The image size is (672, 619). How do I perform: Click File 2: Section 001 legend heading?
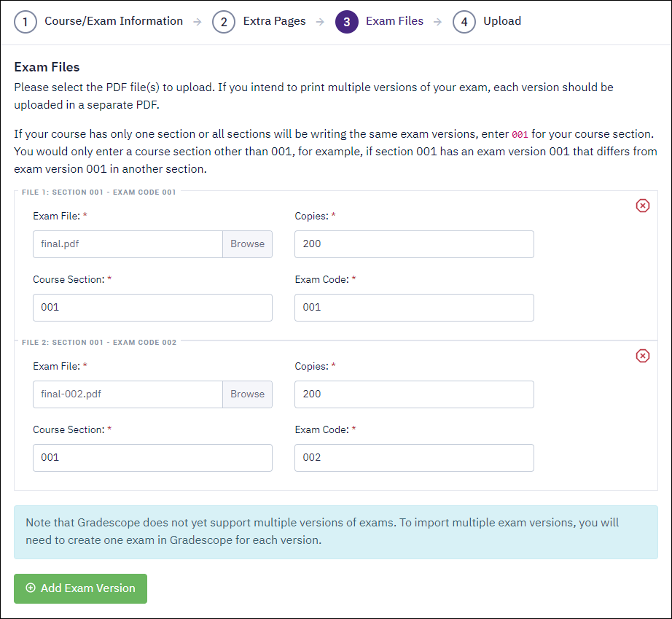pos(99,342)
